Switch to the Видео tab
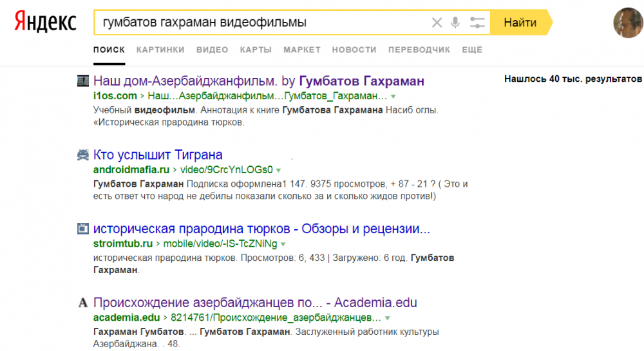 212,50
